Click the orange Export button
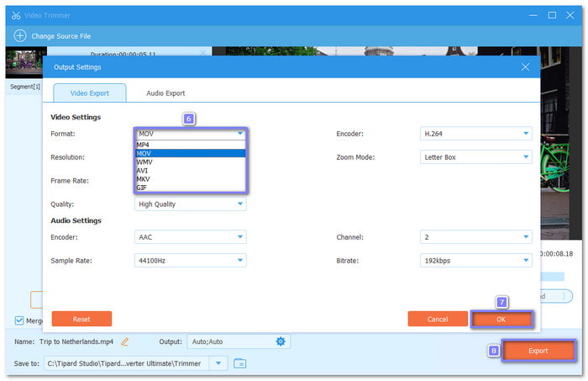 [538, 351]
